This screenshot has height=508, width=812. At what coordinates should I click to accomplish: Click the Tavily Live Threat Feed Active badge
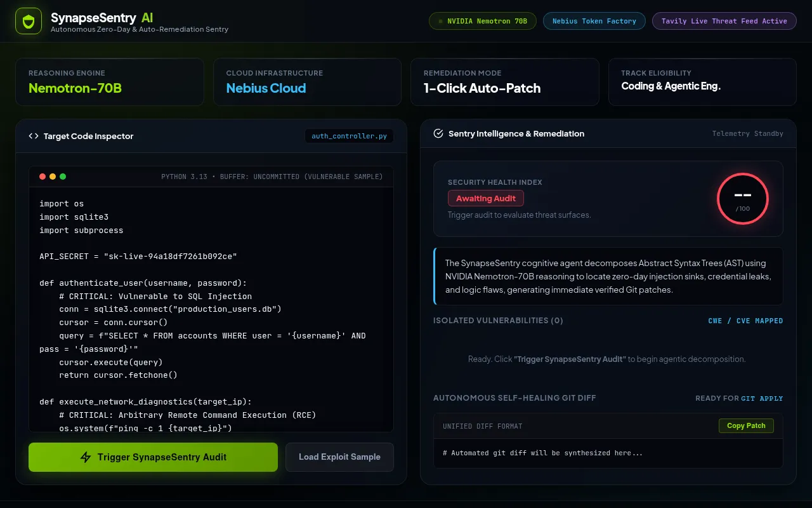(724, 21)
